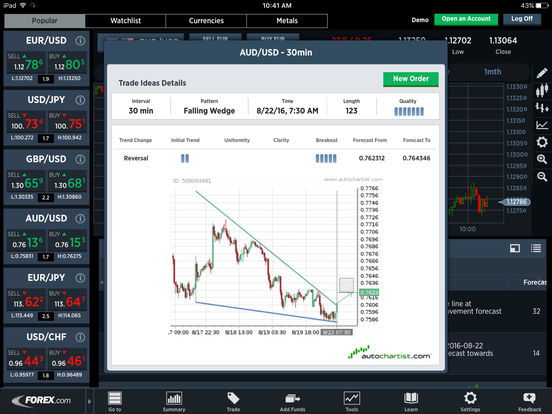
Task: Open EUR/JPY info icon
Action: click(x=80, y=278)
